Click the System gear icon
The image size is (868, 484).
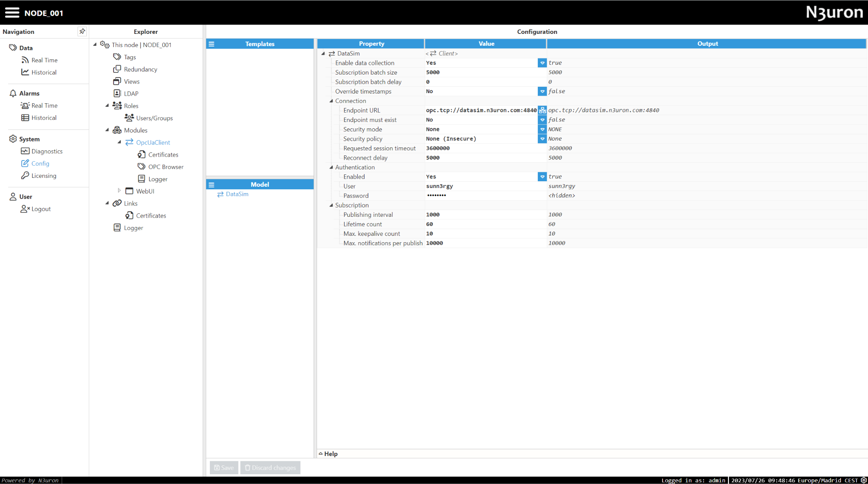[13, 139]
